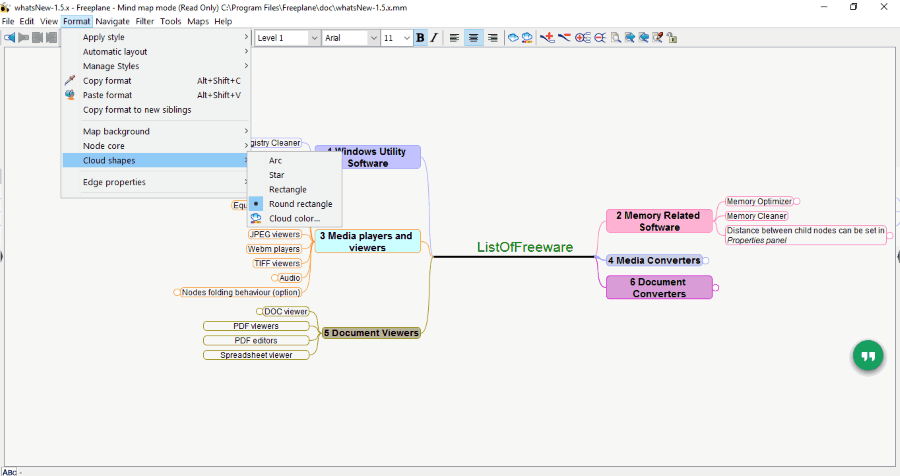Click the ABc spell-check icon in status bar
Screen dimensions: 900x476
coord(10,472)
